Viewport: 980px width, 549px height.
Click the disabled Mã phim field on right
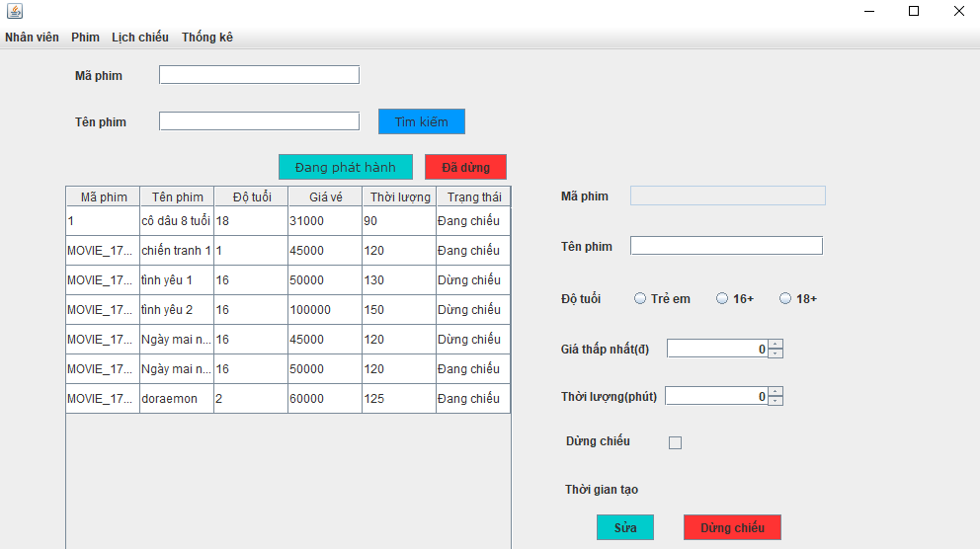[727, 196]
